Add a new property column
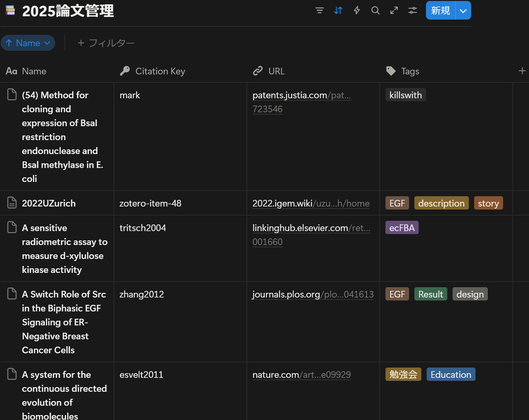Image resolution: width=529 pixels, height=420 pixels. coord(522,71)
